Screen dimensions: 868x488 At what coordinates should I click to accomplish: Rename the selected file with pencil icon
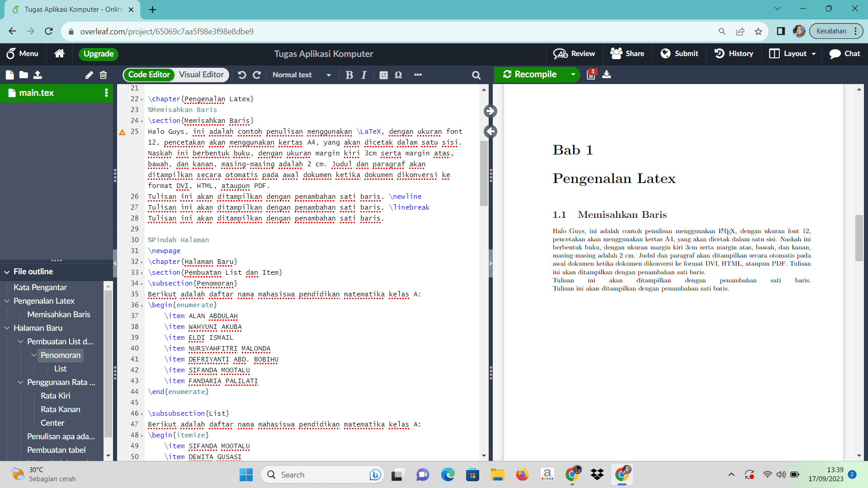tap(89, 75)
